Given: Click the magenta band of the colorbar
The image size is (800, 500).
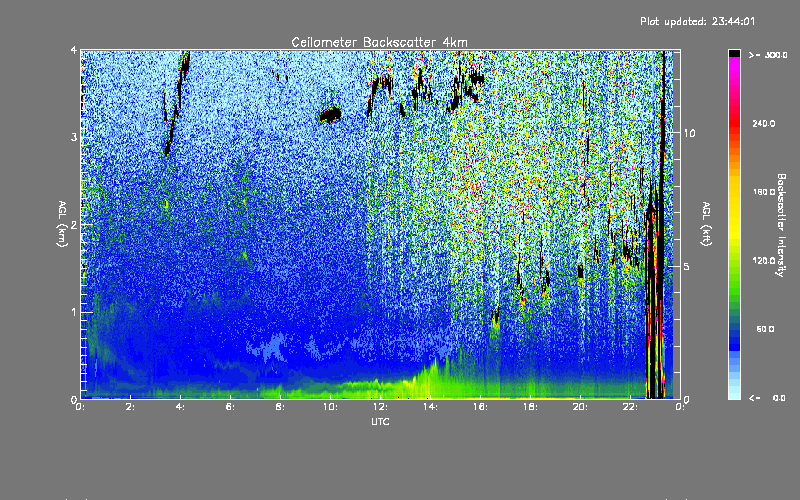Looking at the screenshot, I should click(734, 64).
